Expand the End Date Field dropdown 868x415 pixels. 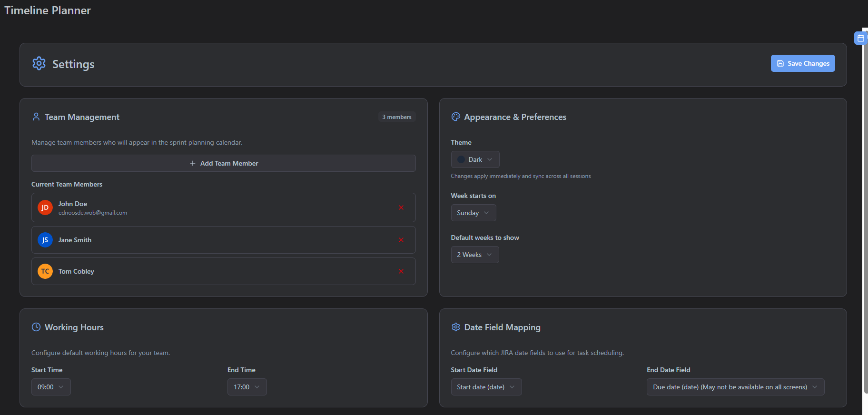(735, 387)
